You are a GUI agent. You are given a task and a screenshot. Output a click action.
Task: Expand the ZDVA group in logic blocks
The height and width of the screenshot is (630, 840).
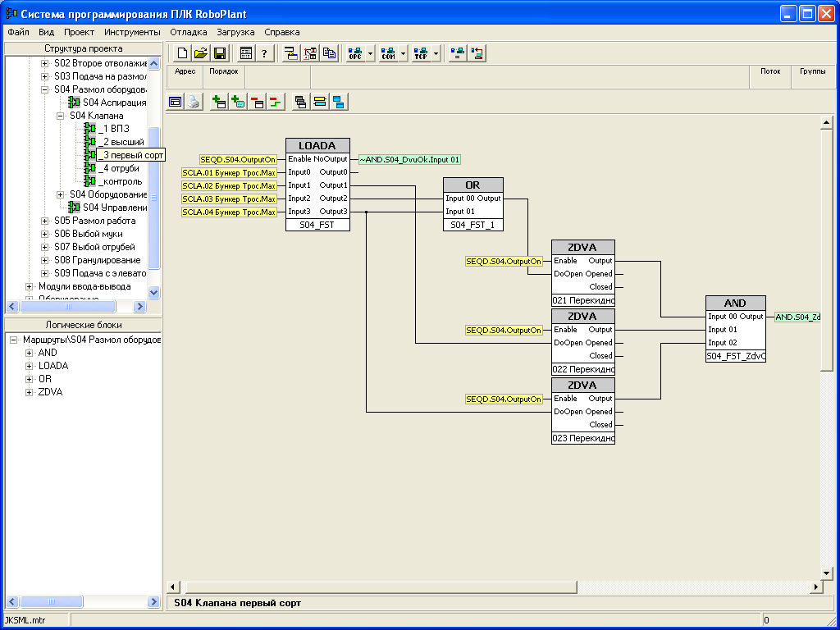(x=30, y=392)
